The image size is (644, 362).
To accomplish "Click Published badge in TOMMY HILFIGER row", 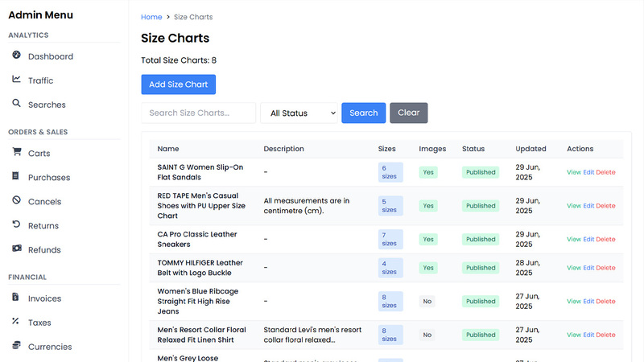I will click(481, 268).
